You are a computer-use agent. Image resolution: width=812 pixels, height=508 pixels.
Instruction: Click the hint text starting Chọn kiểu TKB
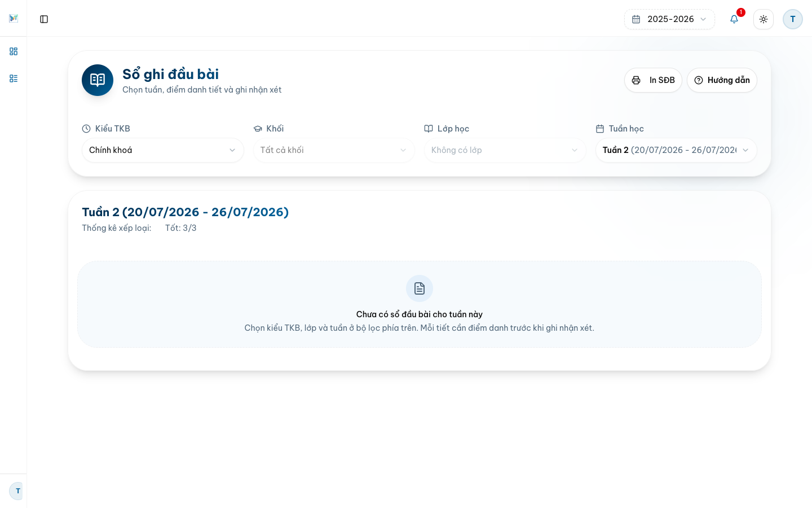(420, 328)
